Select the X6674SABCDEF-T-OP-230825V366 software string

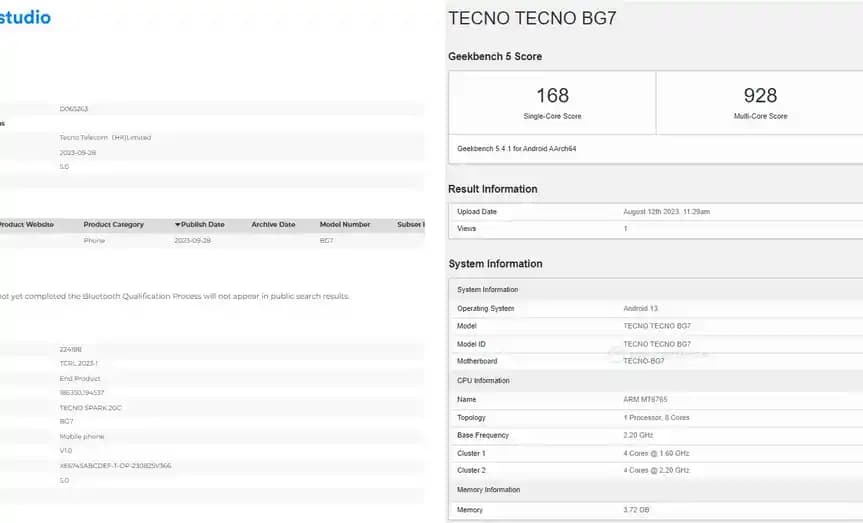tap(116, 466)
